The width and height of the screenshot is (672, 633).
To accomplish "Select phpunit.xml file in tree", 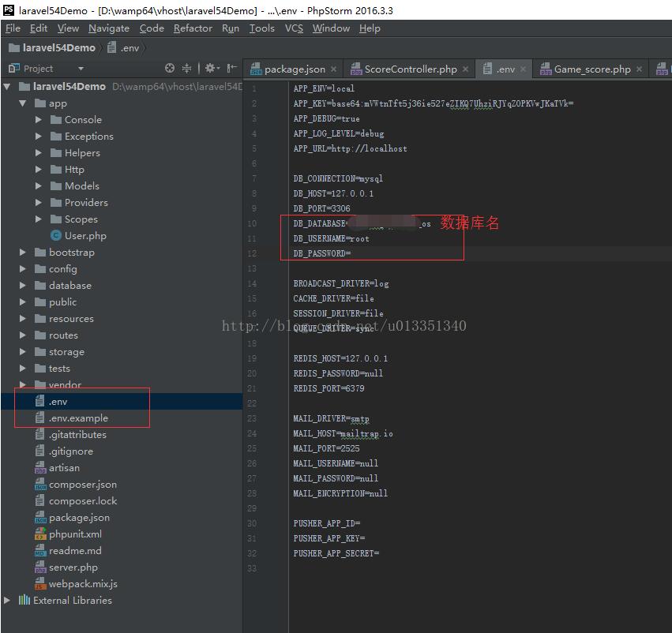I will tap(75, 534).
